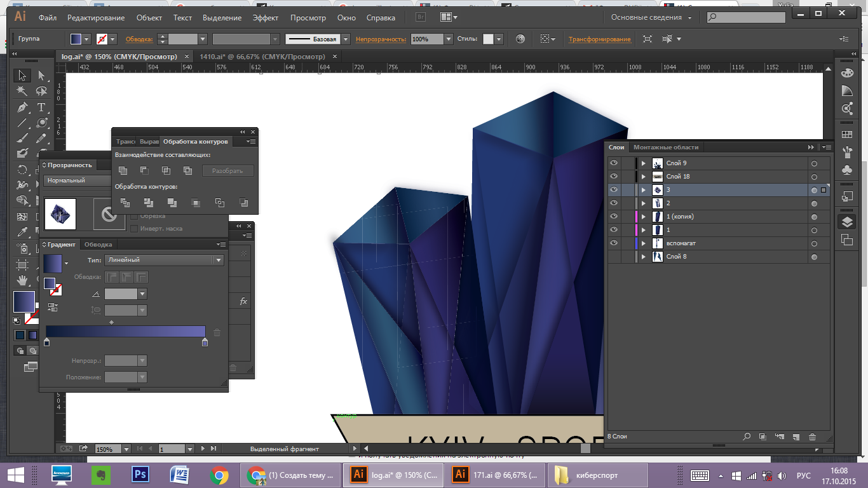This screenshot has height=488, width=868.
Task: Open the Swatches panel in the dock
Action: click(x=846, y=135)
